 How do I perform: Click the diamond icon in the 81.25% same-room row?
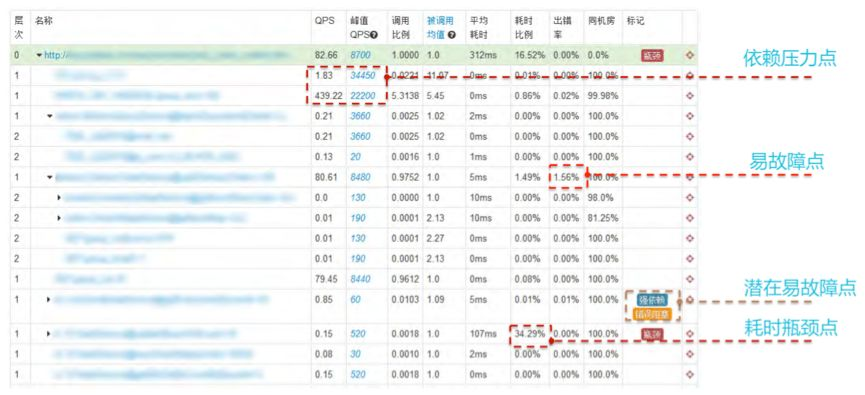(x=690, y=218)
